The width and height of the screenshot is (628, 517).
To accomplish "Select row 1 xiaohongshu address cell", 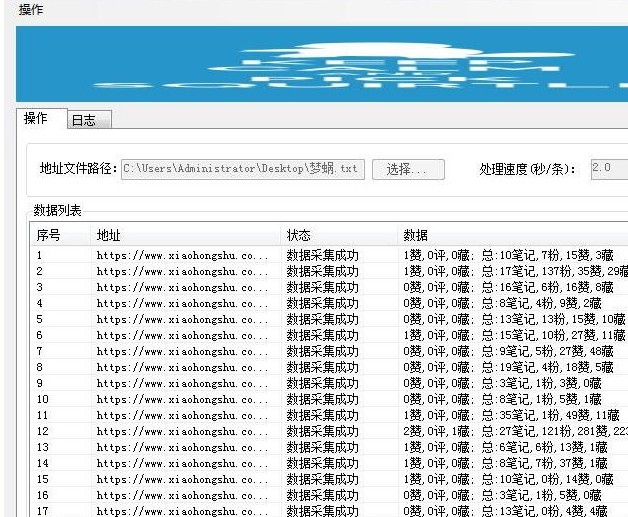I will coord(182,255).
